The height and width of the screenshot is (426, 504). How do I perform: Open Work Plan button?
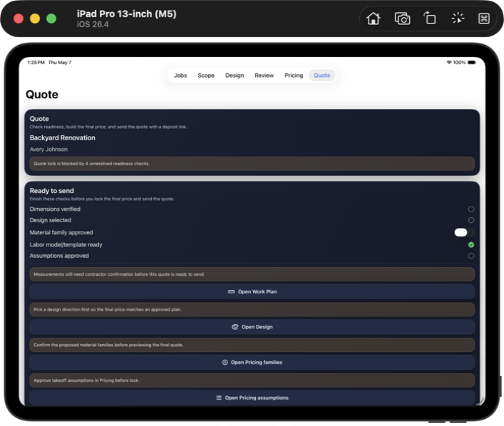coord(252,291)
